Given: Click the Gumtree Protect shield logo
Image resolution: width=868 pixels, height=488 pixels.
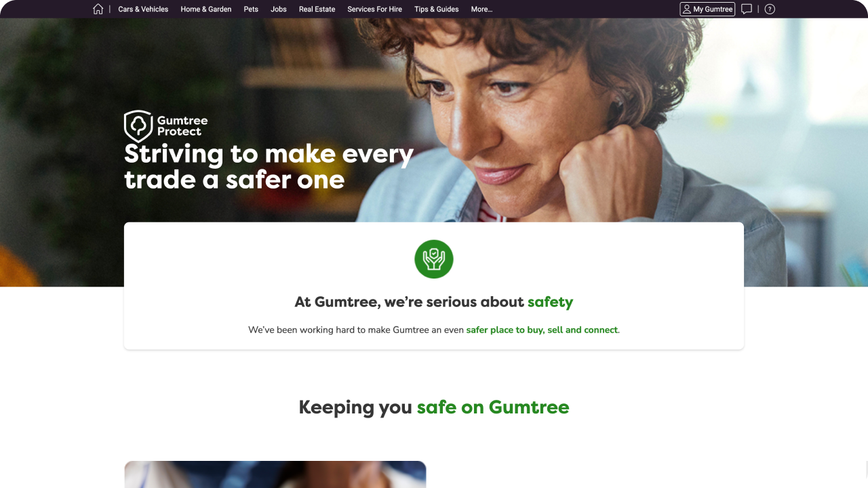Looking at the screenshot, I should (x=138, y=126).
